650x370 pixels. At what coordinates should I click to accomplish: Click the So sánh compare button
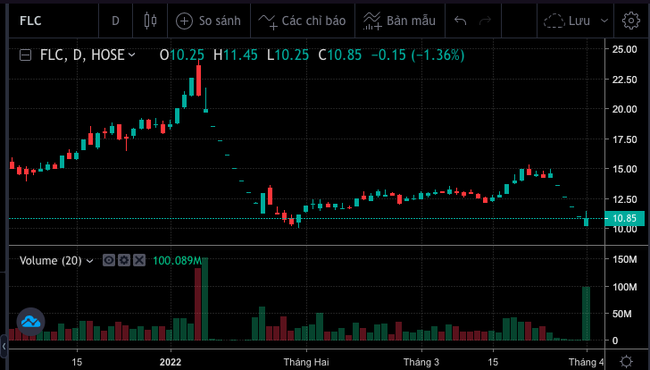(x=209, y=21)
